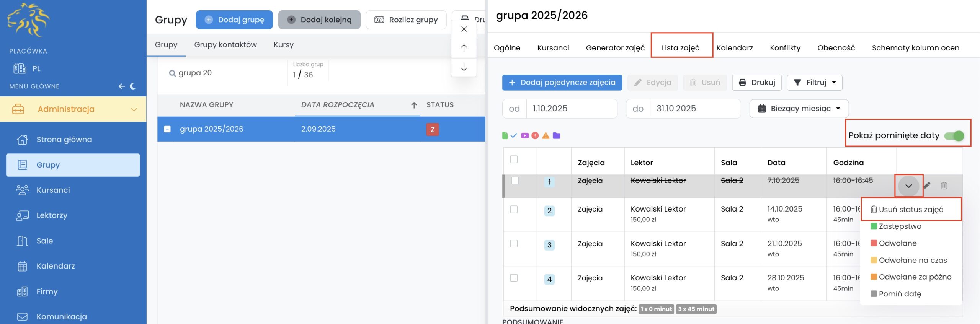Open the Filtruj dropdown

[815, 83]
